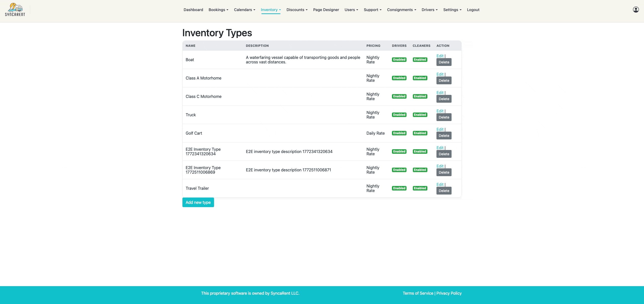Expand the Discounts dropdown menu
This screenshot has height=304, width=644.
pyautogui.click(x=297, y=10)
